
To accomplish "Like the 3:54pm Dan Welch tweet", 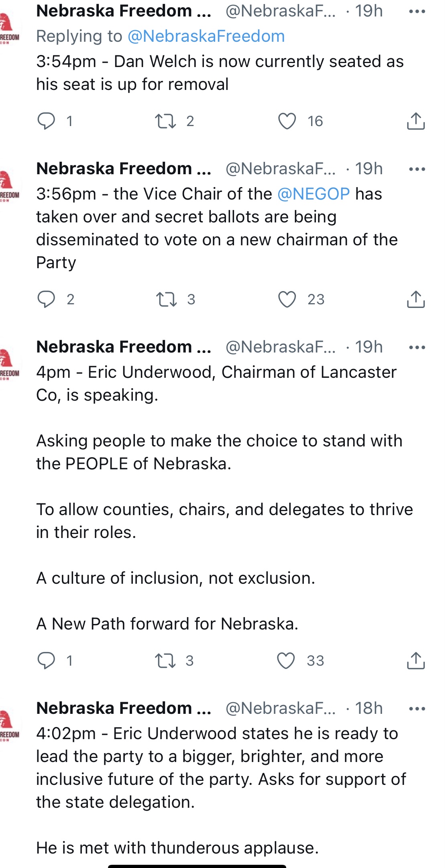I will point(287,121).
